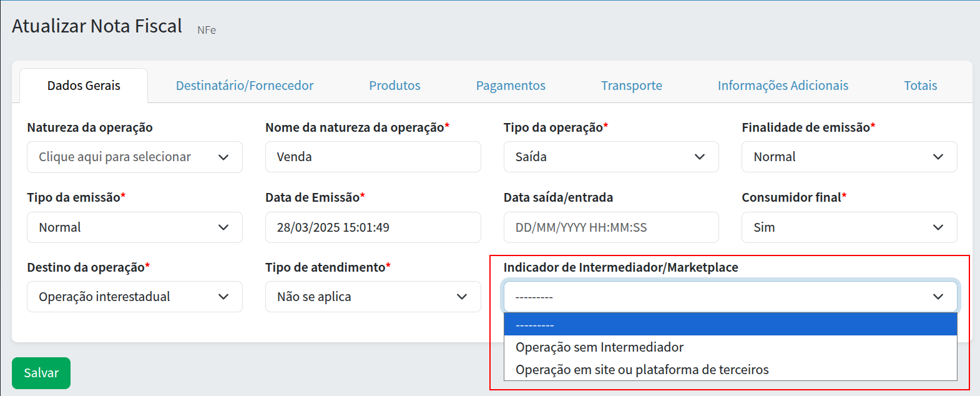Open the Pagamentos tab
This screenshot has width=980, height=396.
pos(511,86)
